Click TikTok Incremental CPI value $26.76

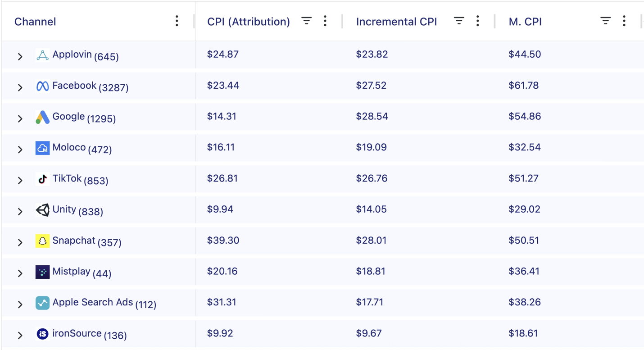[x=372, y=178]
